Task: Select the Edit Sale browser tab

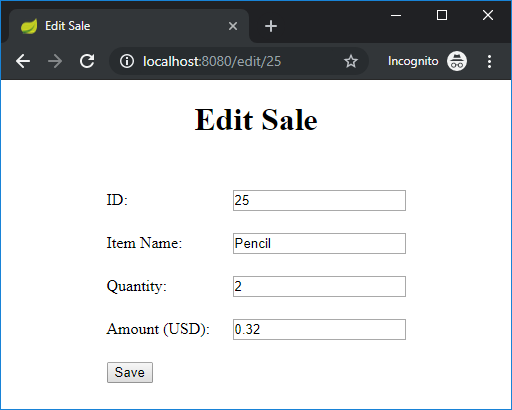Action: pyautogui.click(x=129, y=26)
